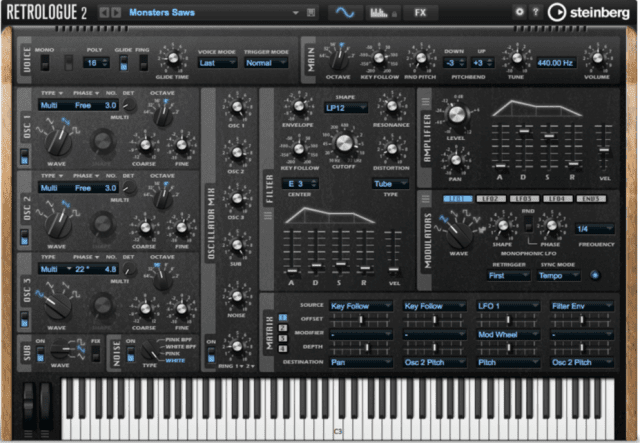Toggle the Mono switch

click(44, 62)
